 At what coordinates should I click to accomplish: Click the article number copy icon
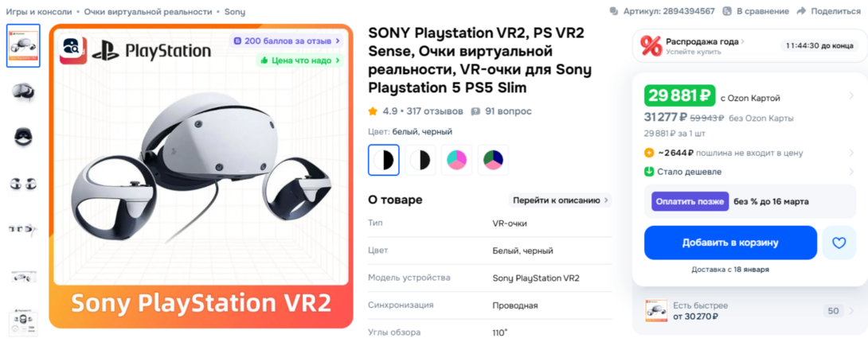(x=613, y=11)
